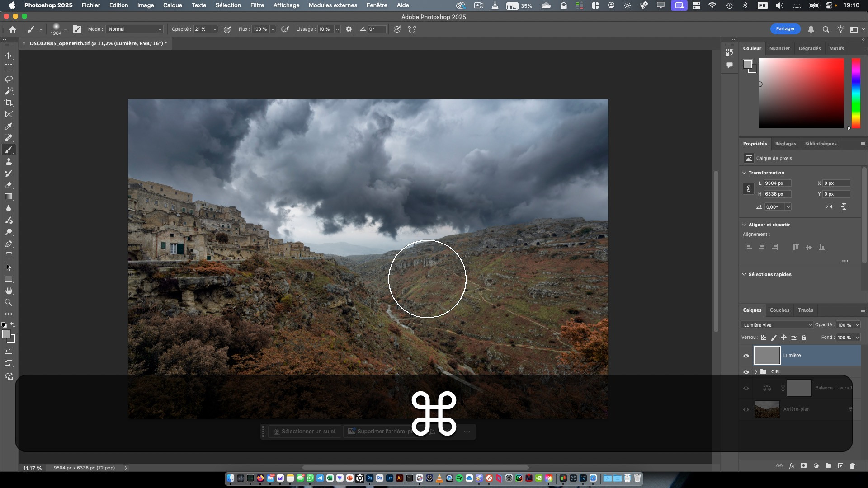The image size is (868, 488).
Task: Toggle width-height link constraint
Action: coord(748,188)
